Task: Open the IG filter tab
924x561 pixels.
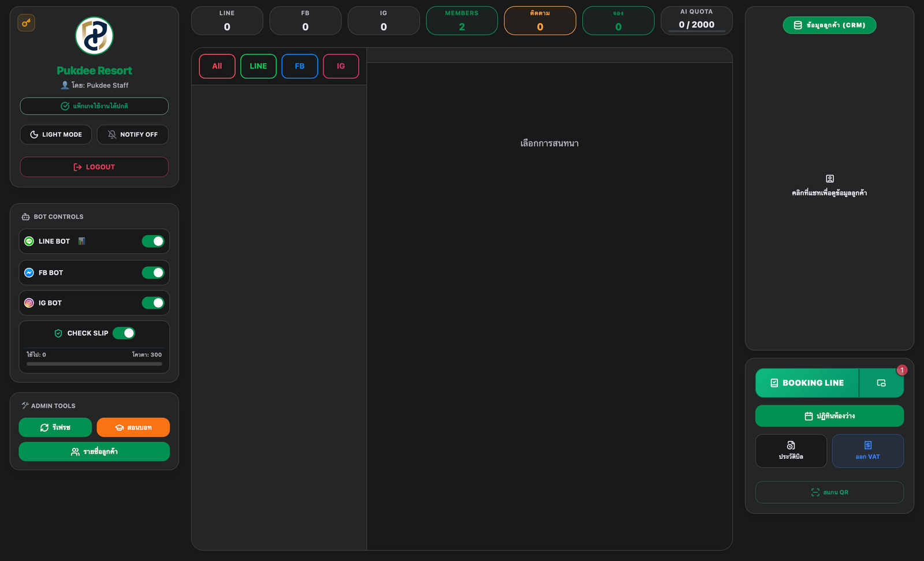Action: [x=341, y=66]
